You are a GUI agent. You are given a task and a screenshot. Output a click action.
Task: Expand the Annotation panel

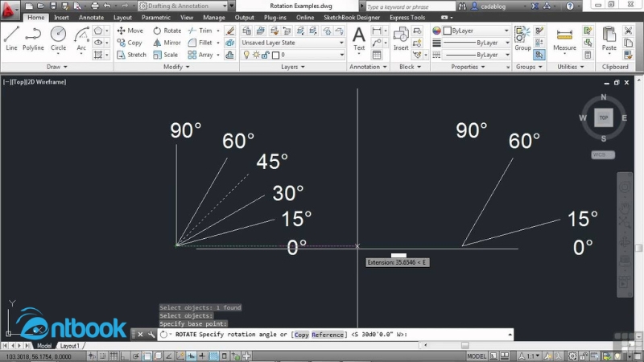click(368, 67)
